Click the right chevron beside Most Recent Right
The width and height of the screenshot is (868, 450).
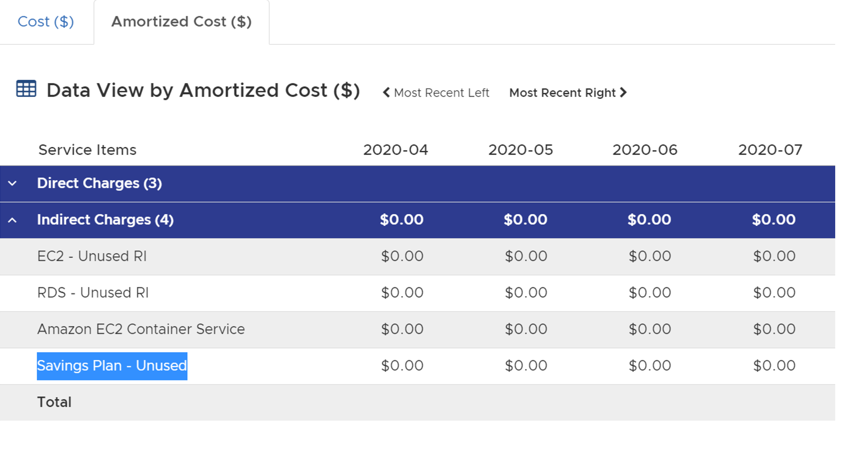tap(624, 93)
